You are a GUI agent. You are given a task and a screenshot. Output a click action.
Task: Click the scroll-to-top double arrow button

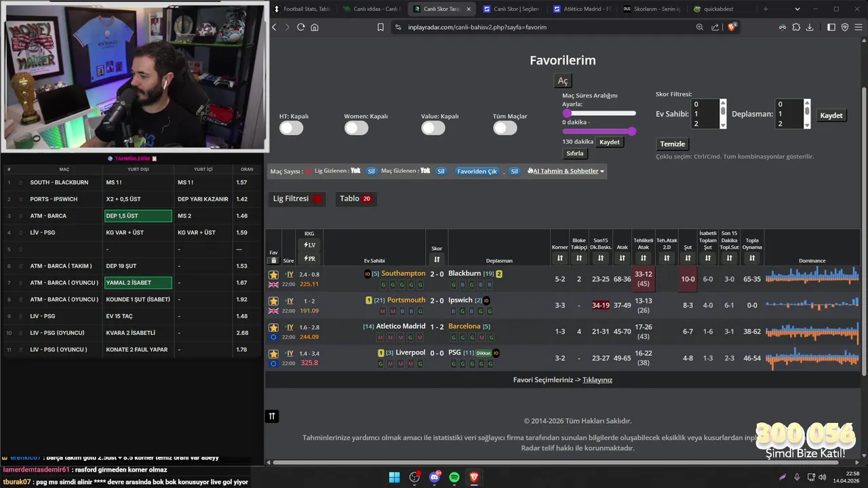272,416
